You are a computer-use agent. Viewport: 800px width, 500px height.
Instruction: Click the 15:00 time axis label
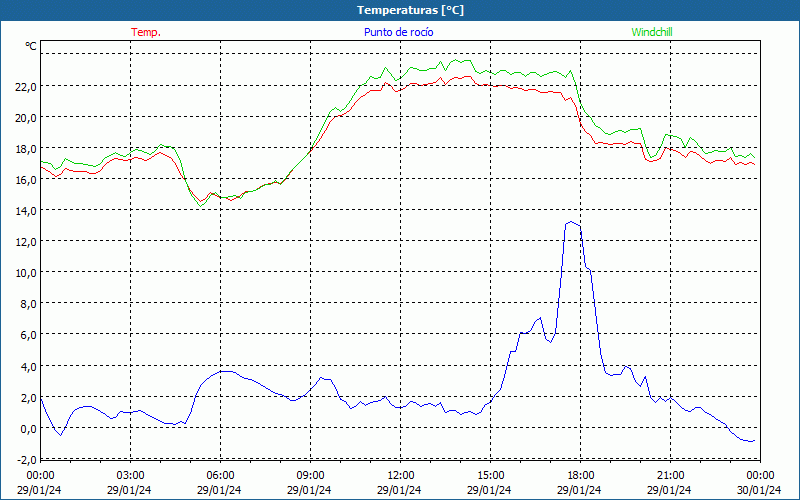tap(490, 476)
